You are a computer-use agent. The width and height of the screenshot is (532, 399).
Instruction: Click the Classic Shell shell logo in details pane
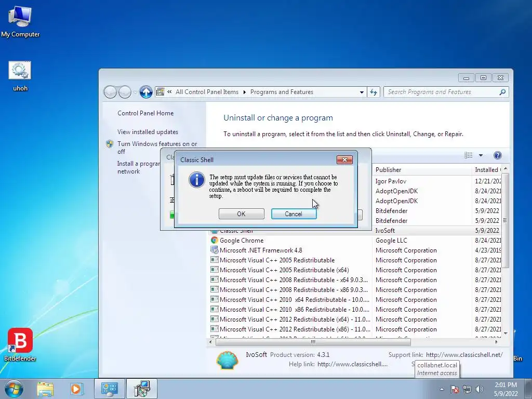tap(227, 360)
